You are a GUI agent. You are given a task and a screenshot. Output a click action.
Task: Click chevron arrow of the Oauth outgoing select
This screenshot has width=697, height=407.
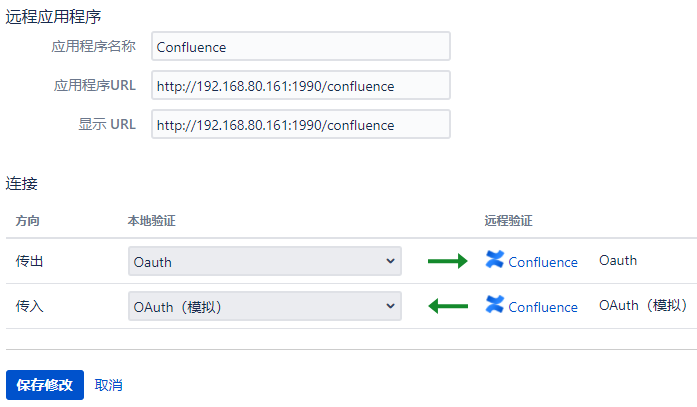click(x=390, y=261)
